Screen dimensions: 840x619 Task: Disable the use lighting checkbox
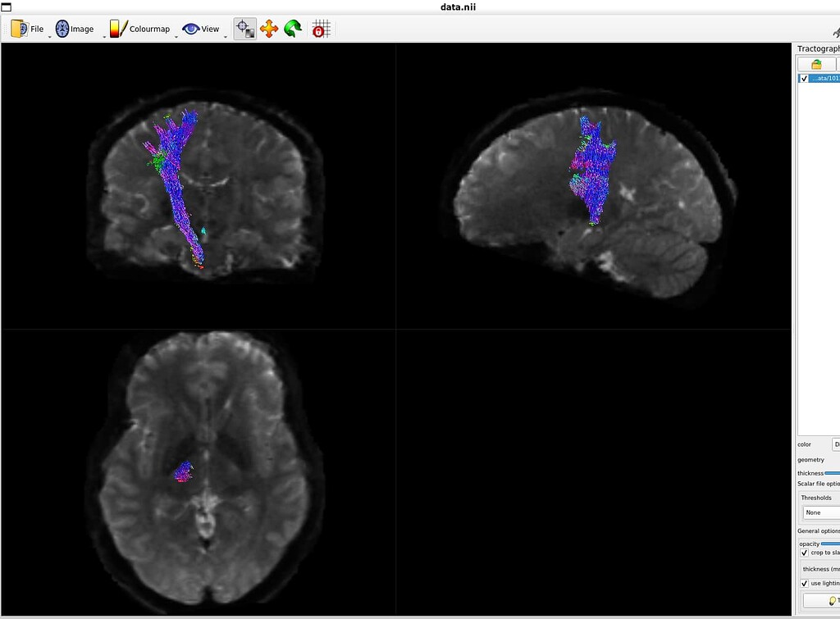804,584
